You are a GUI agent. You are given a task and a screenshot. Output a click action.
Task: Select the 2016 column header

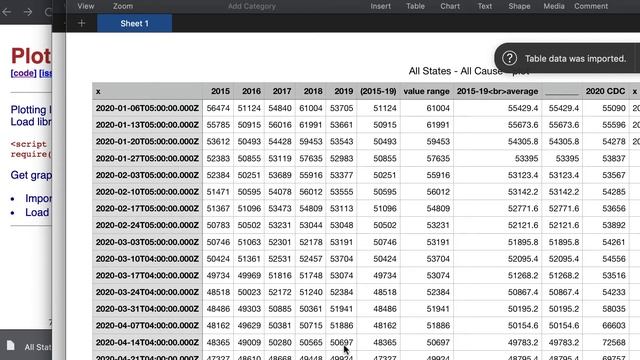tap(249, 91)
